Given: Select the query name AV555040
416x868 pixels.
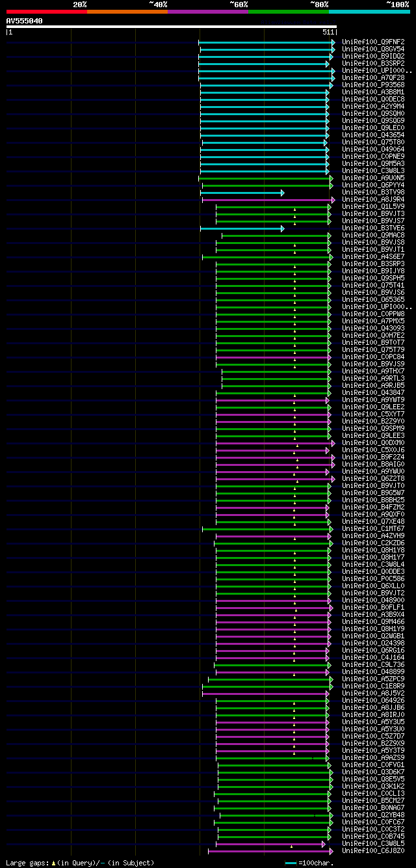Looking at the screenshot, I should pyautogui.click(x=25, y=21).
